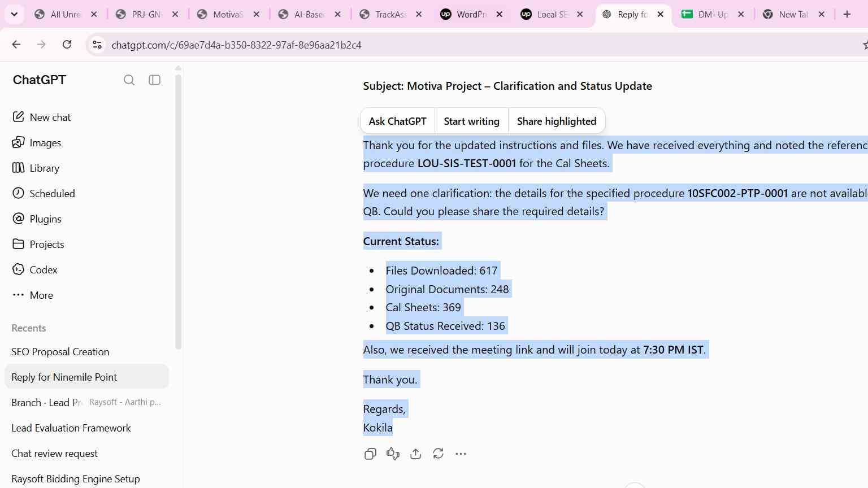Switch to the DM- Up browser tab
868x488 pixels.
click(x=713, y=15)
